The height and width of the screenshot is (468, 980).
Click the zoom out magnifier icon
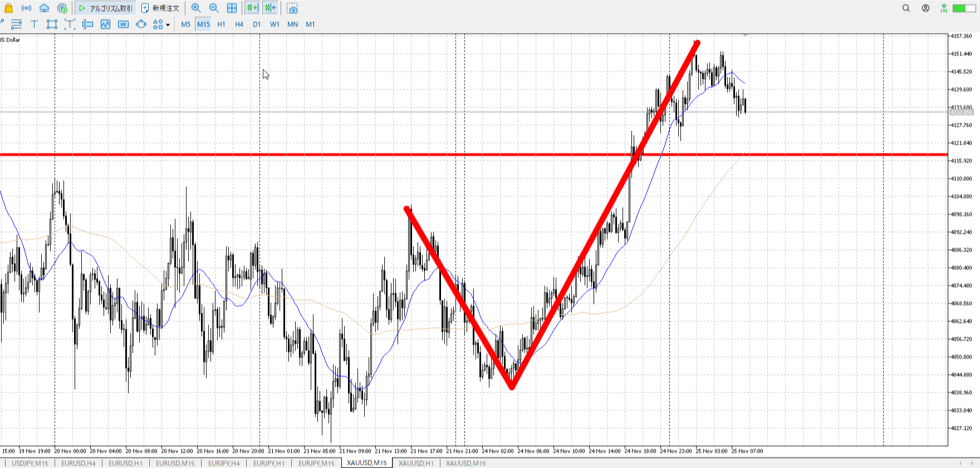(214, 8)
